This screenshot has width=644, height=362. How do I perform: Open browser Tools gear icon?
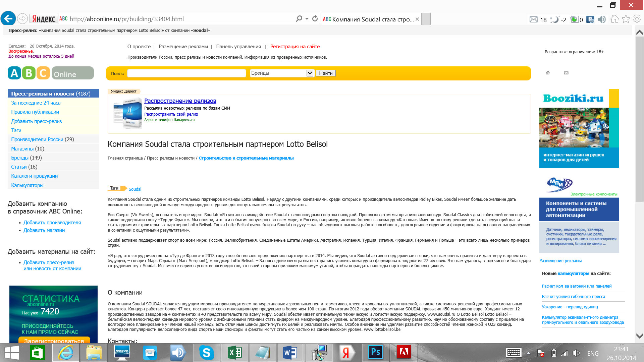click(x=637, y=19)
